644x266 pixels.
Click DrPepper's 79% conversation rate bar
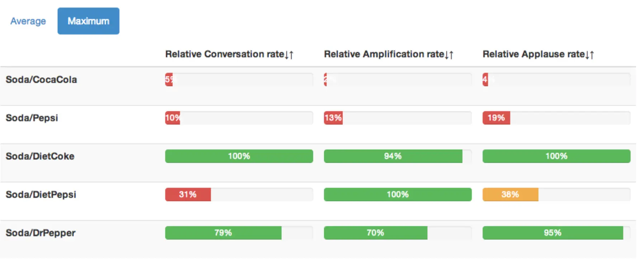pos(223,233)
